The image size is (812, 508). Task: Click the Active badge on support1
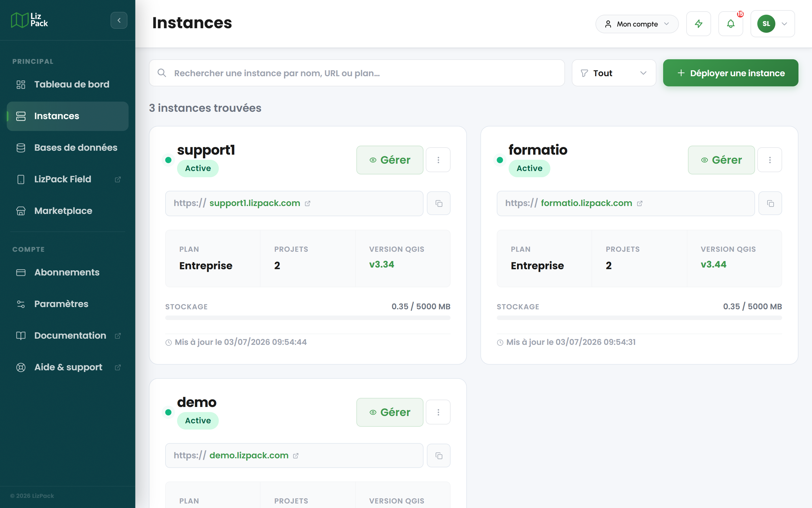point(198,168)
